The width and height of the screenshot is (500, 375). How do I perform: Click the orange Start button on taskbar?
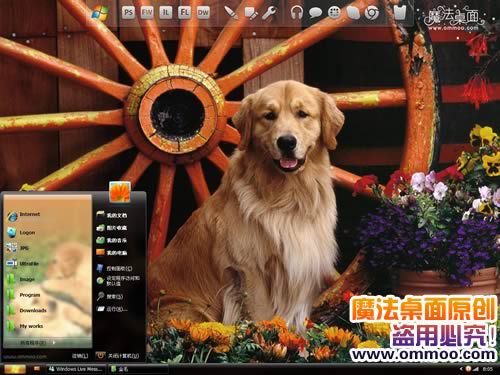[x=15, y=369]
